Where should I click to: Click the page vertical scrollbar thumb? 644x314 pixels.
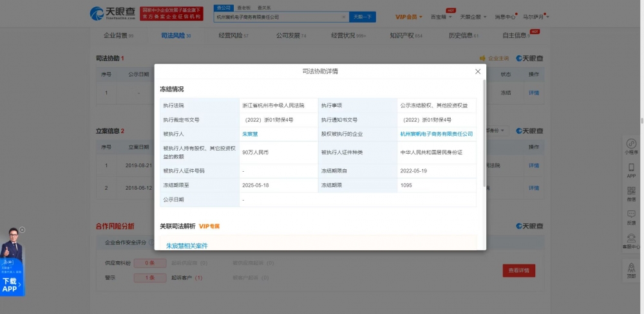(642, 121)
